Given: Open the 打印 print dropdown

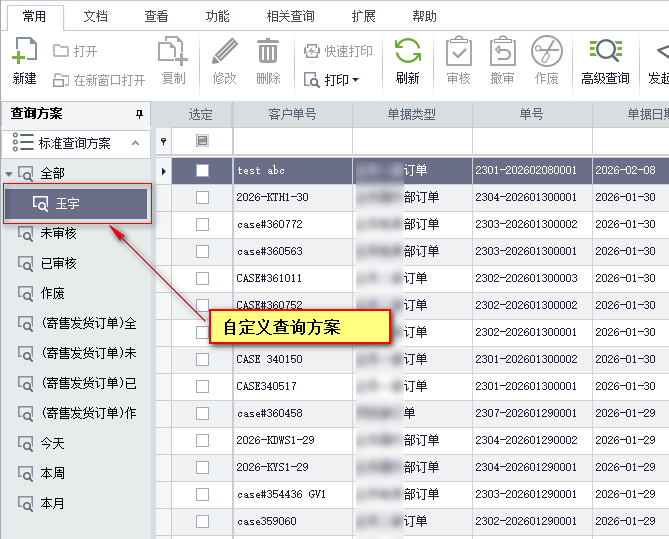Looking at the screenshot, I should click(332, 79).
